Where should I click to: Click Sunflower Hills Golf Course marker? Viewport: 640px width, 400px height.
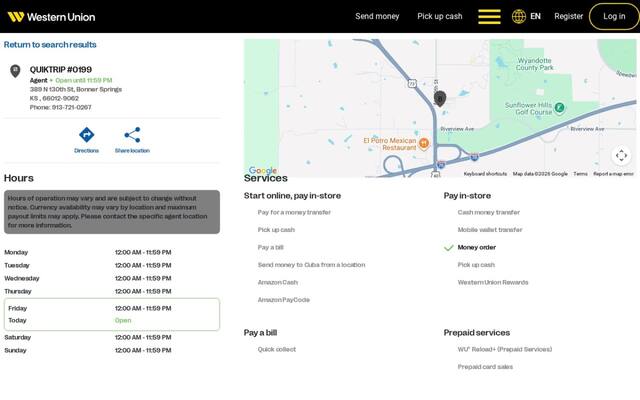tap(560, 108)
